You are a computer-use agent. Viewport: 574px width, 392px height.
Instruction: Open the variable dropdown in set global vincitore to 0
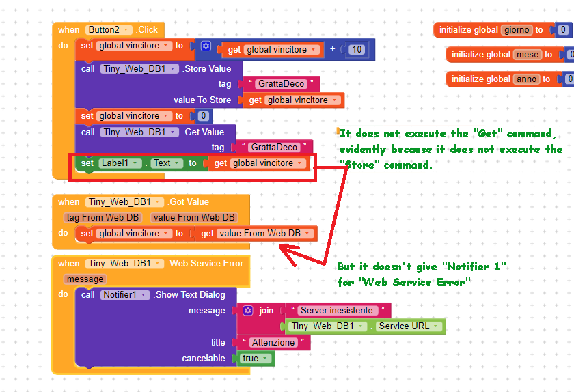(166, 116)
